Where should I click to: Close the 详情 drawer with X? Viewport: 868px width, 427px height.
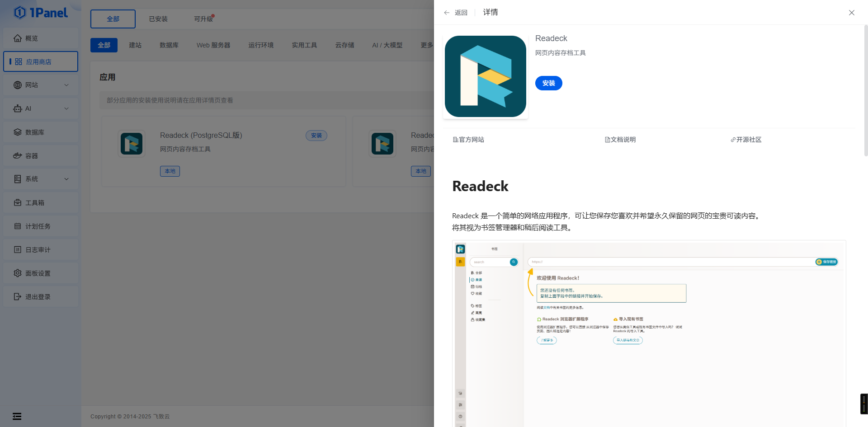[852, 13]
